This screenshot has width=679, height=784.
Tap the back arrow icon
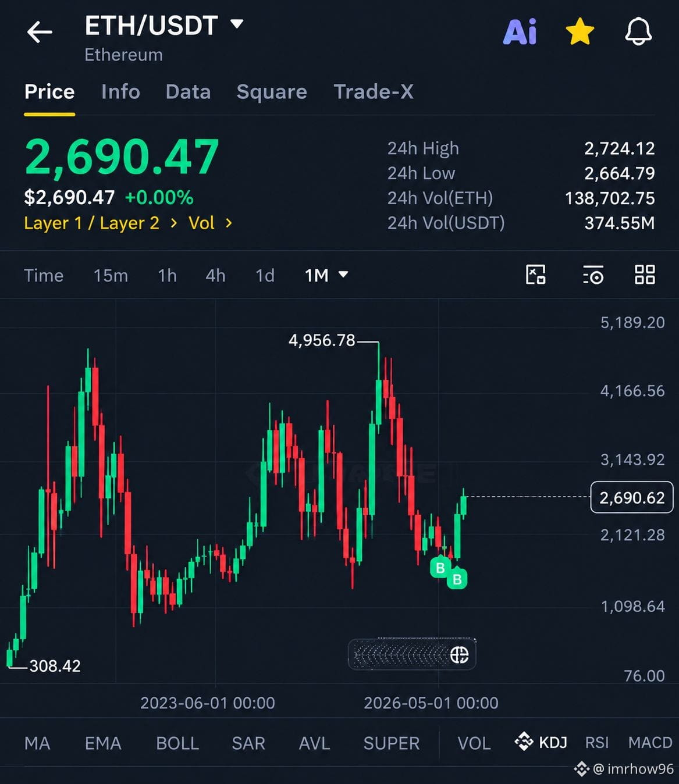pyautogui.click(x=40, y=32)
